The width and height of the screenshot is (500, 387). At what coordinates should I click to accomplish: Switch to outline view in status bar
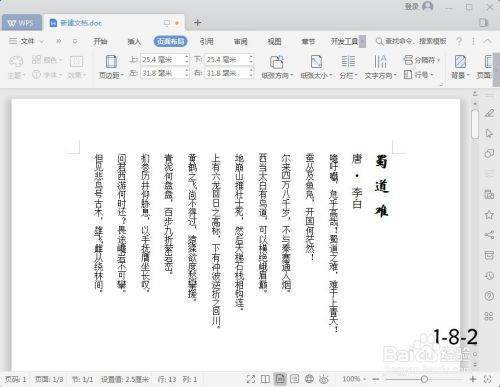pyautogui.click(x=295, y=379)
